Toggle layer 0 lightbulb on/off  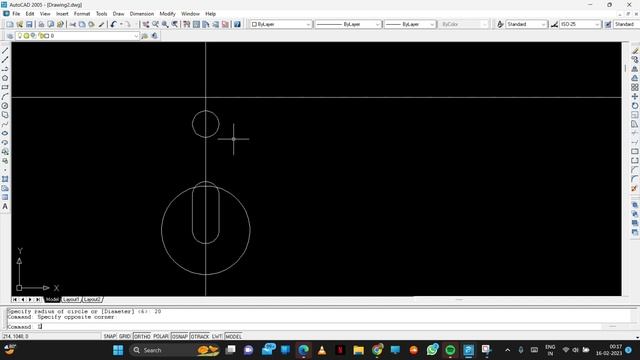point(20,36)
